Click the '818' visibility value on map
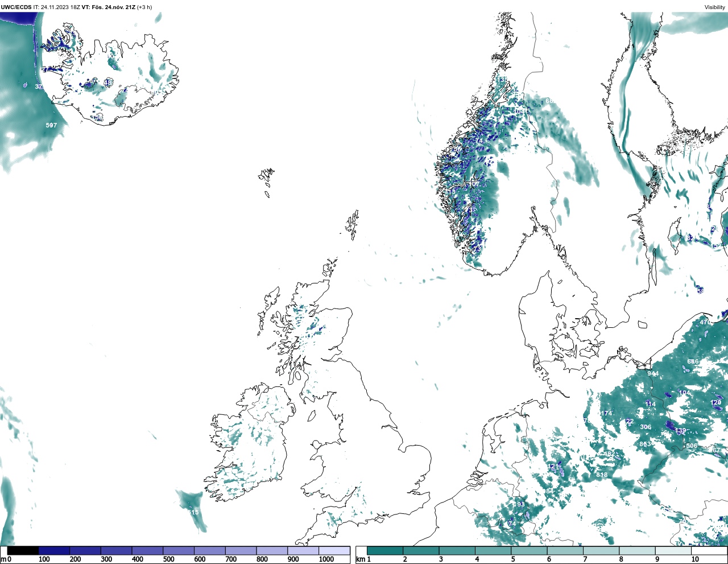 click(602, 475)
